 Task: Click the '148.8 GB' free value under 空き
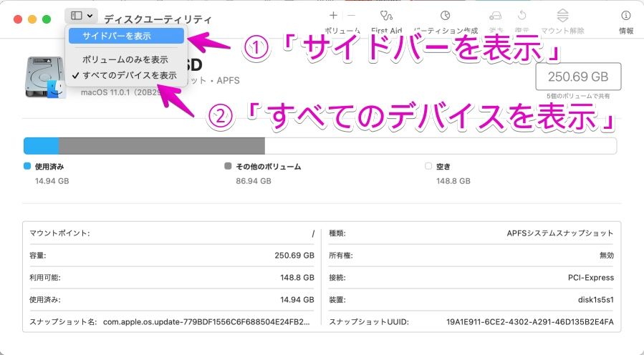tap(453, 181)
